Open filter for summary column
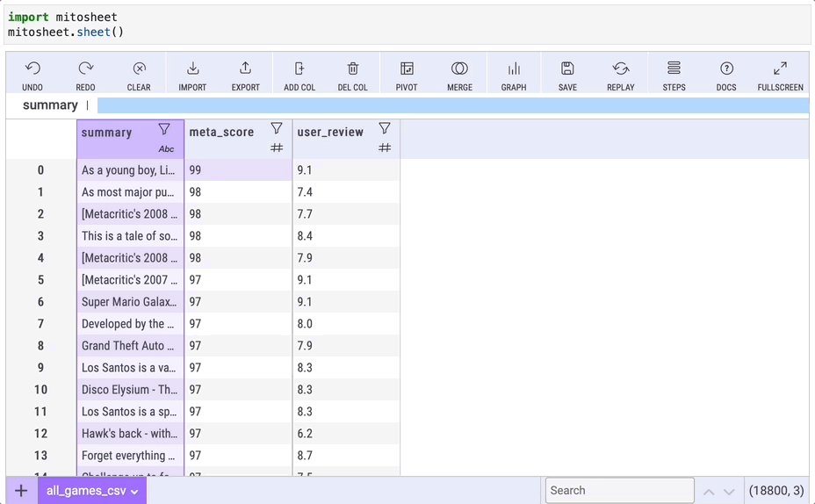This screenshot has height=504, width=815. click(164, 129)
